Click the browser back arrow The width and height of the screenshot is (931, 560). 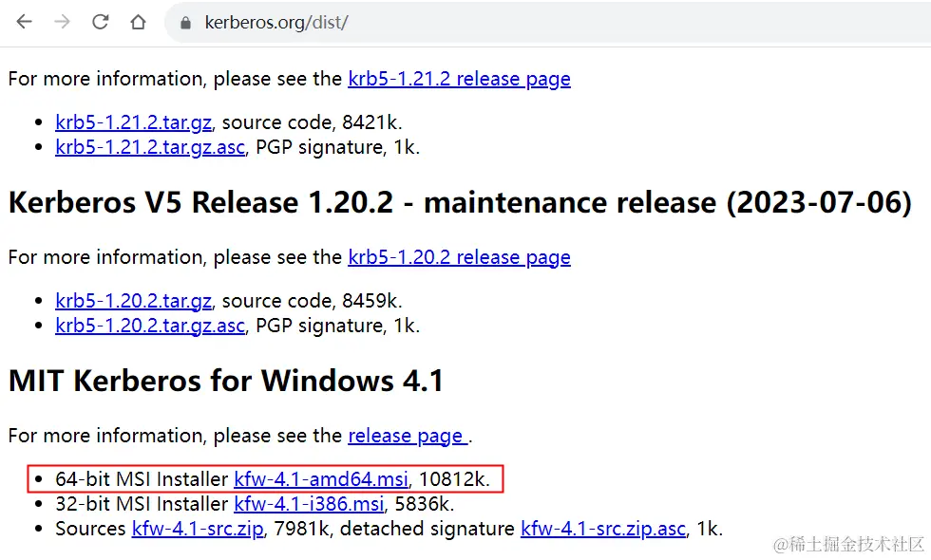pos(24,22)
